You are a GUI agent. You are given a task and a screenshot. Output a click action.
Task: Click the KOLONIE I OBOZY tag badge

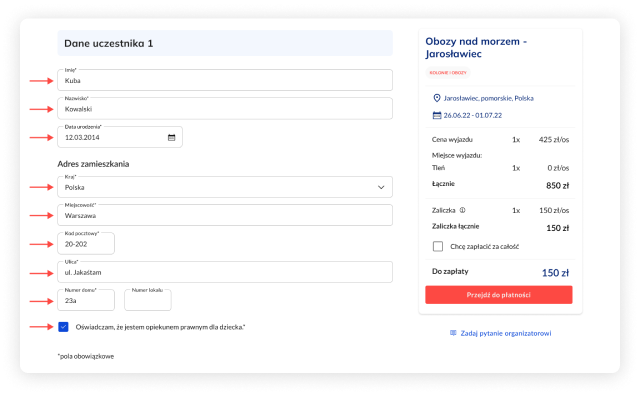pyautogui.click(x=448, y=73)
